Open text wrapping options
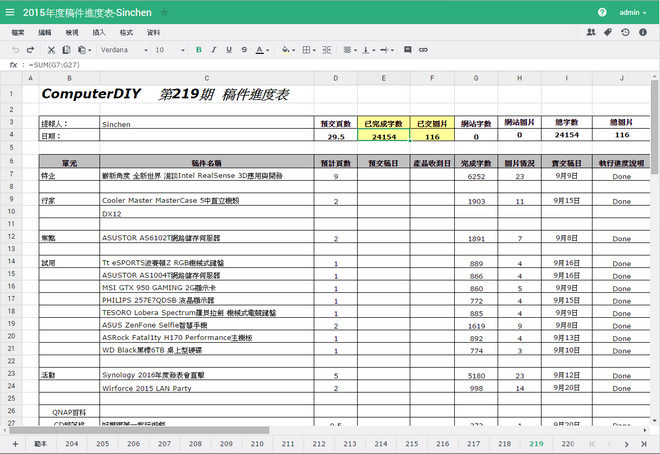660x454 pixels. (386, 50)
